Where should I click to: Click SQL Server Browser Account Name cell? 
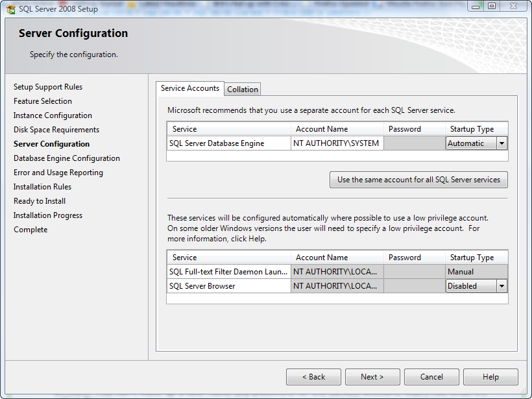[x=337, y=286]
